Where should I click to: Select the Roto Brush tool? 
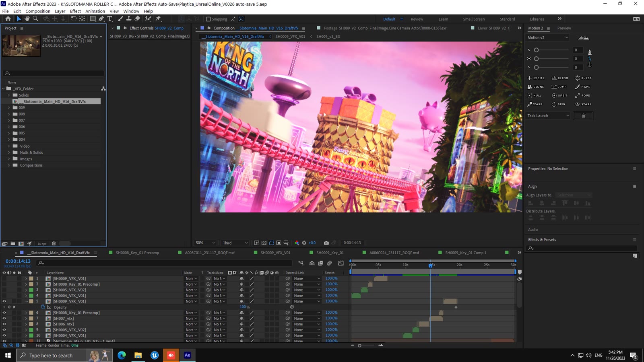[148, 19]
